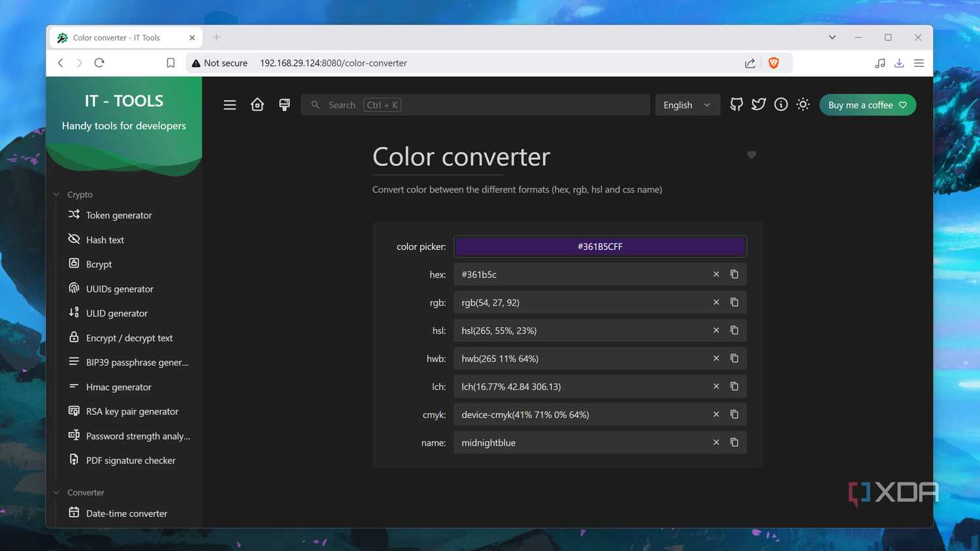This screenshot has width=980, height=551.
Task: Copy the hex value to clipboard
Action: (734, 274)
